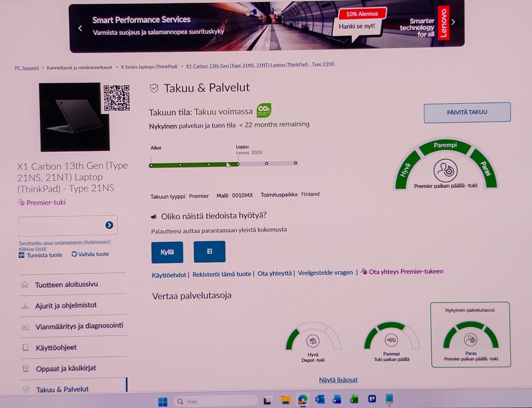Click the QR code beside product image
This screenshot has height=408, width=532.
click(116, 98)
